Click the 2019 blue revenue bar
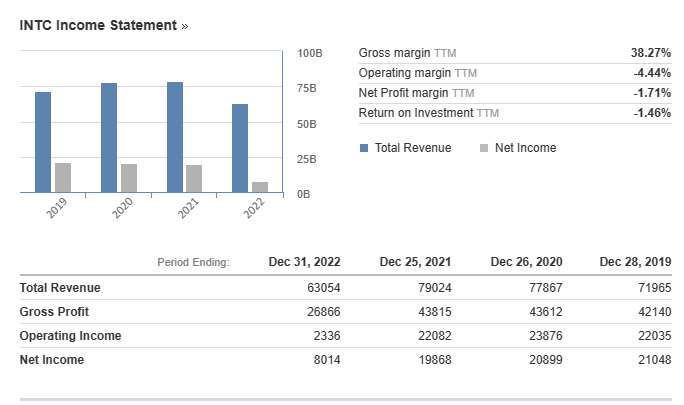The width and height of the screenshot is (684, 405). point(43,142)
